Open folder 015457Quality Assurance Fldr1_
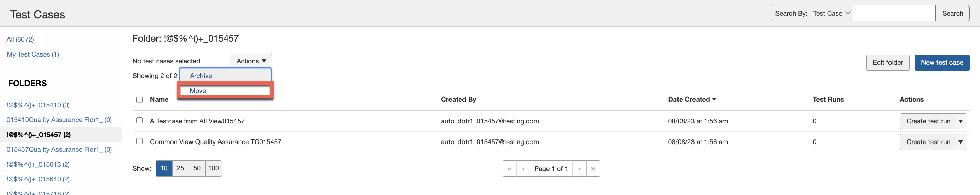Viewport: 980px width, 195px height. (59, 149)
